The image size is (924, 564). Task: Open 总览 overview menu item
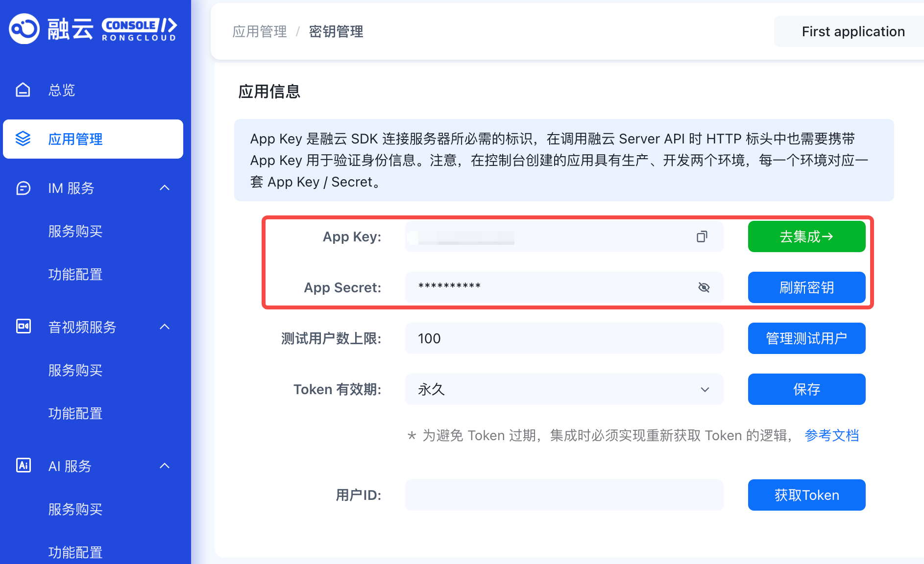click(x=62, y=90)
